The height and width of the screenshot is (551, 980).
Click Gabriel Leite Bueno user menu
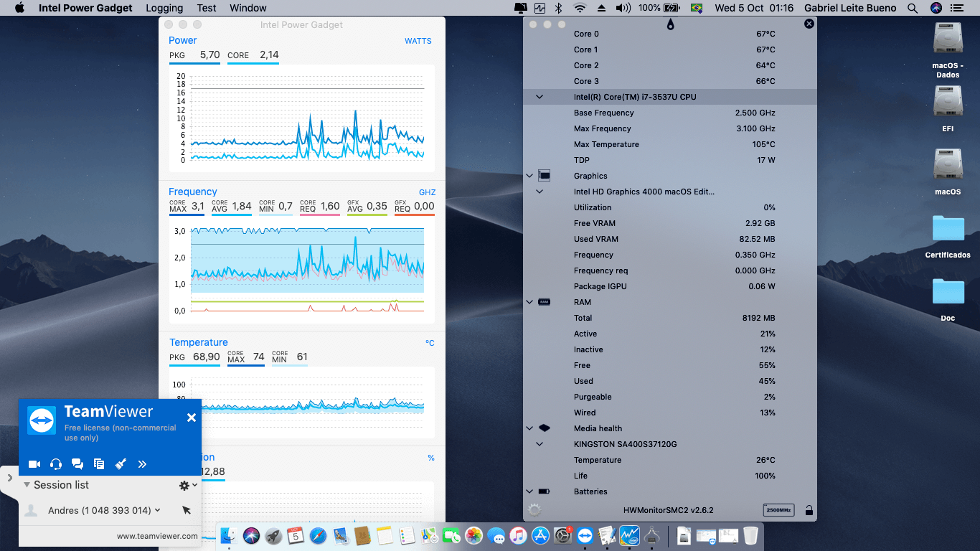pos(850,8)
